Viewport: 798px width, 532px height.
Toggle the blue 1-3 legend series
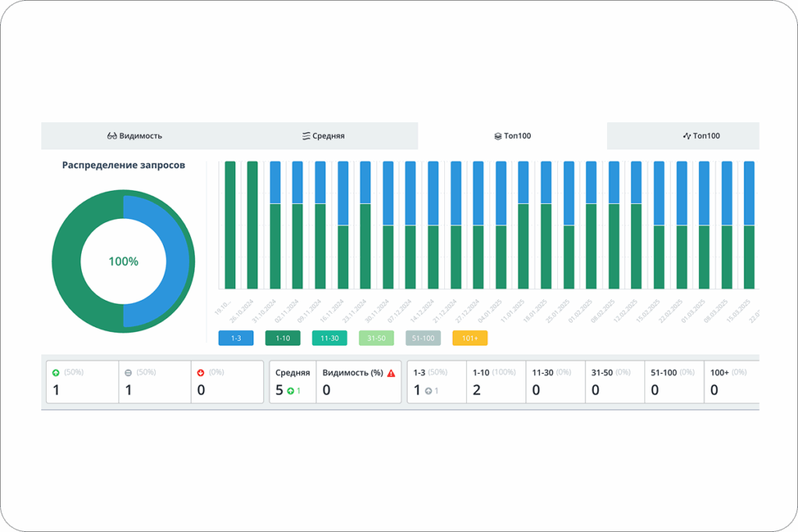[x=235, y=338]
